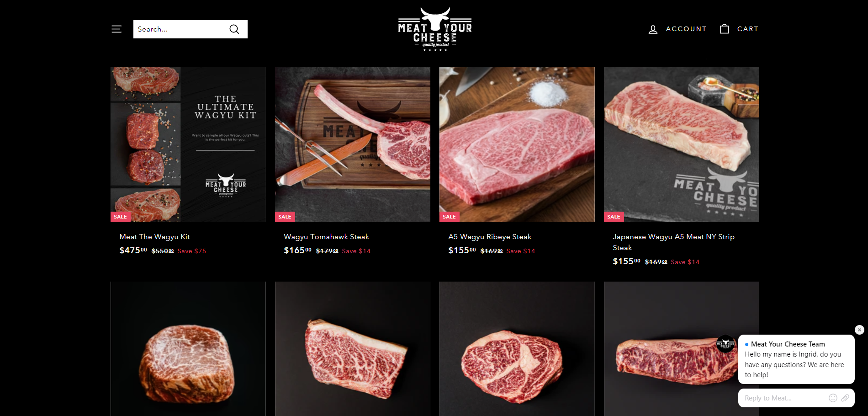Open the hamburger navigation menu
Screen dimensions: 868x416
116,29
